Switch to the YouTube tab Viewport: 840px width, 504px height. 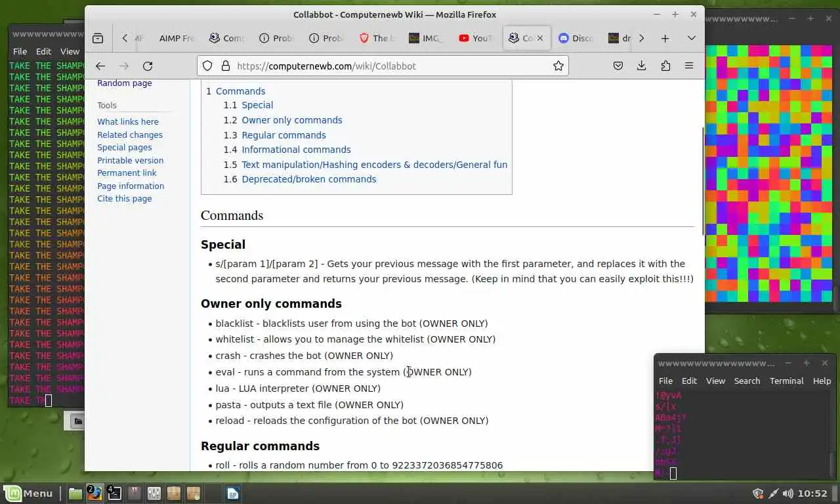(x=477, y=38)
